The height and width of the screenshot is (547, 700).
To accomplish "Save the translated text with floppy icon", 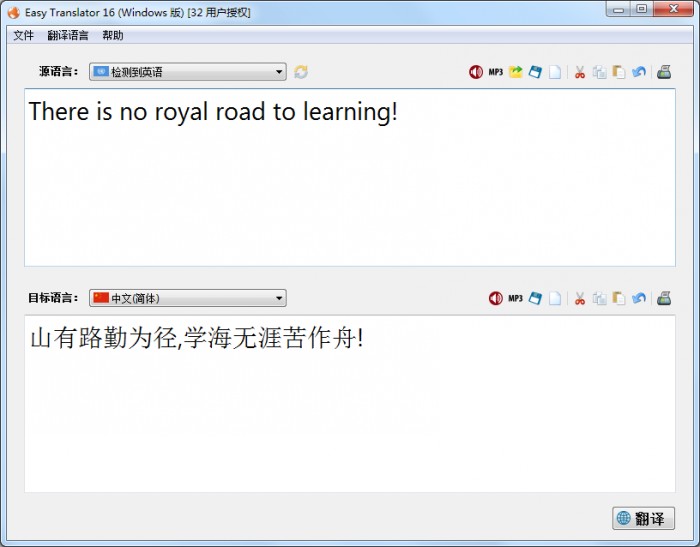I will [x=535, y=298].
